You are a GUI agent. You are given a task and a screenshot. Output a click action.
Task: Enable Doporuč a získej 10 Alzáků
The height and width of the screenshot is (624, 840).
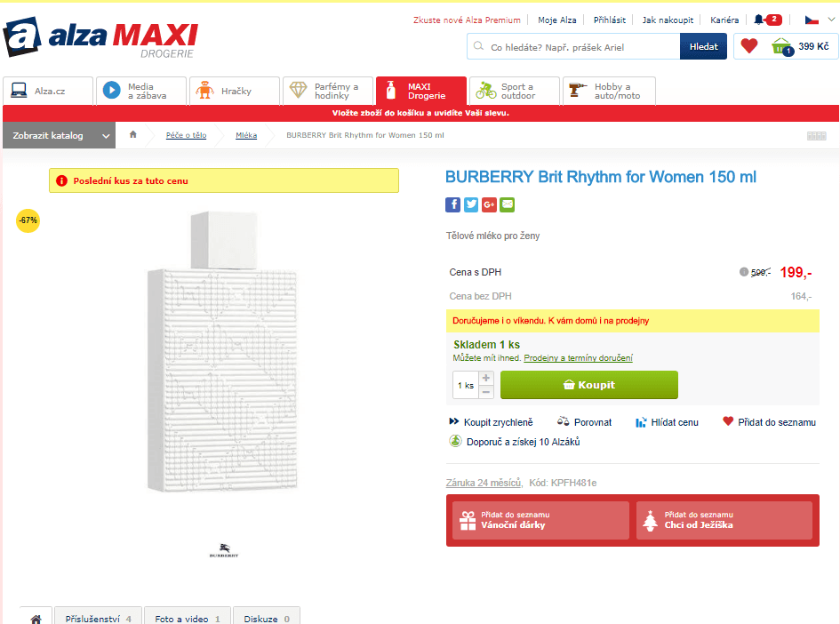tap(521, 441)
